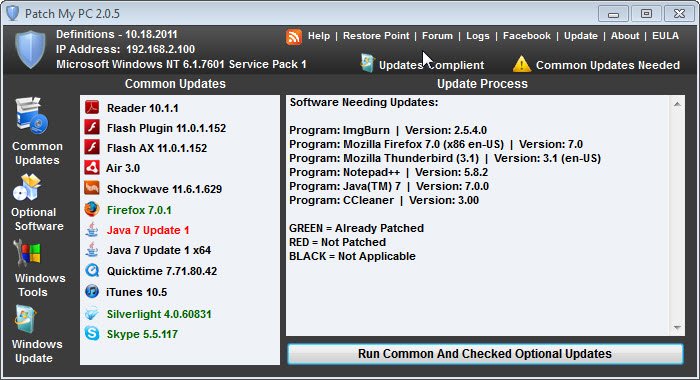Click the Java 7 Update 1 x64 icon

pyautogui.click(x=92, y=250)
